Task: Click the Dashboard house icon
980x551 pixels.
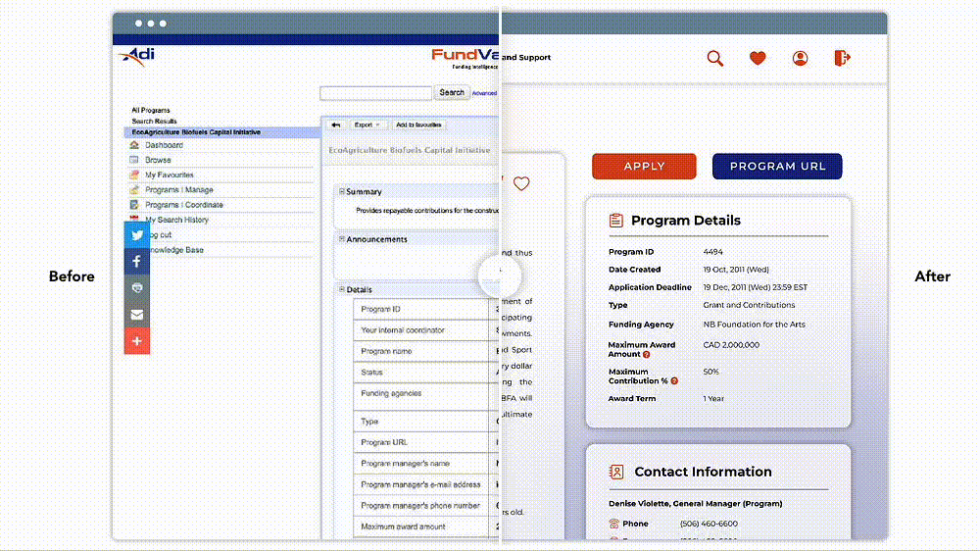Action: [x=133, y=144]
